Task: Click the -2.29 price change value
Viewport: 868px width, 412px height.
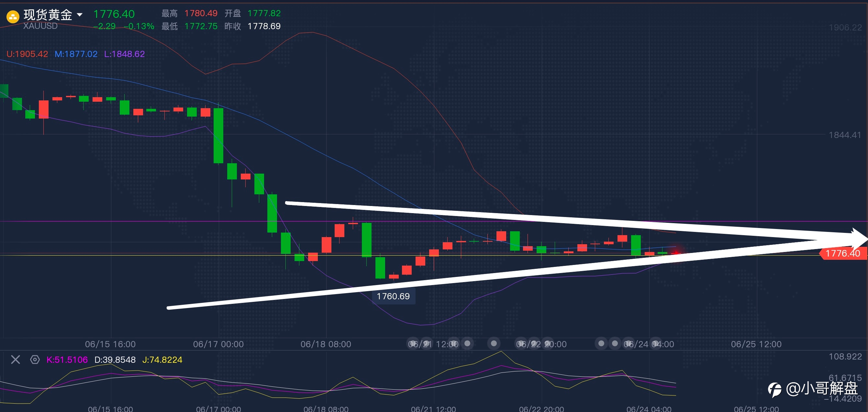Action: 105,26
